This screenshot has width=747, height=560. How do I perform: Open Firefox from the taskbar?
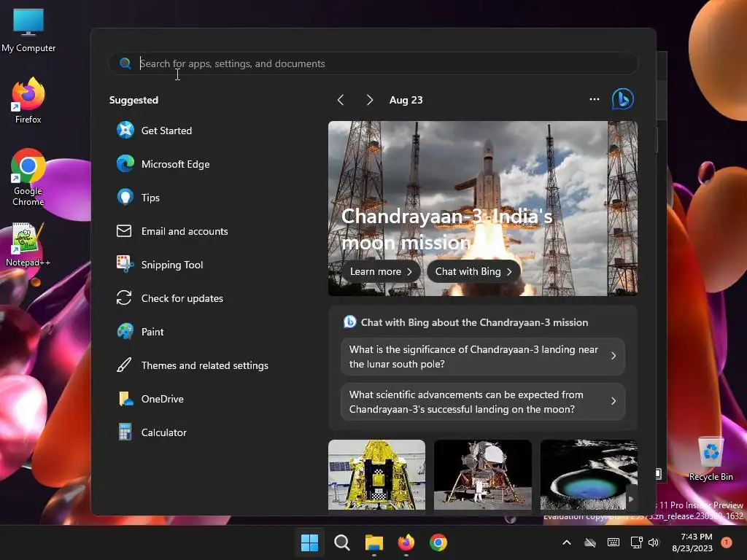pyautogui.click(x=406, y=542)
